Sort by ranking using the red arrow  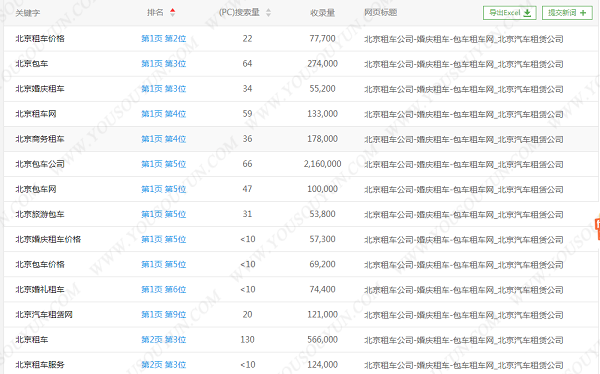pos(173,13)
